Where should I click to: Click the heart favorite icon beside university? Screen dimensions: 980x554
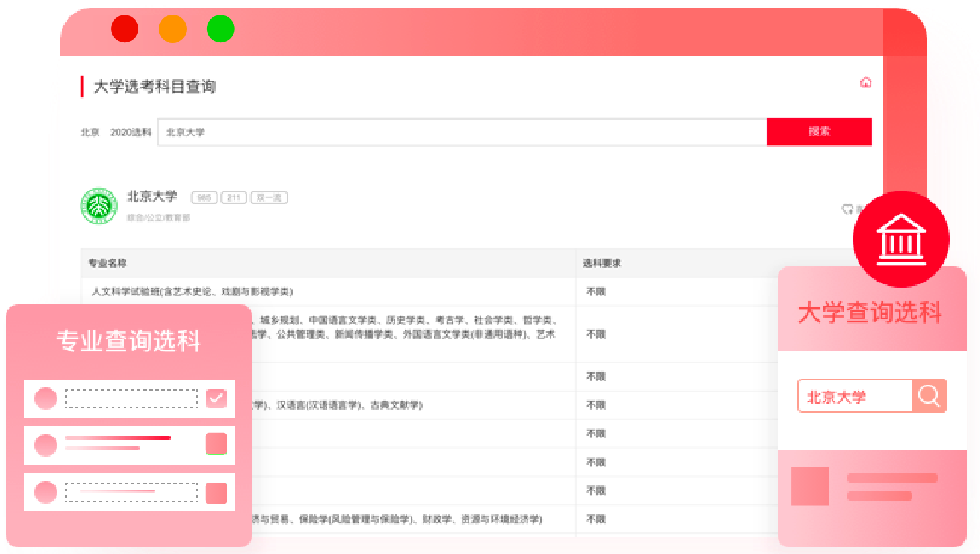(847, 209)
